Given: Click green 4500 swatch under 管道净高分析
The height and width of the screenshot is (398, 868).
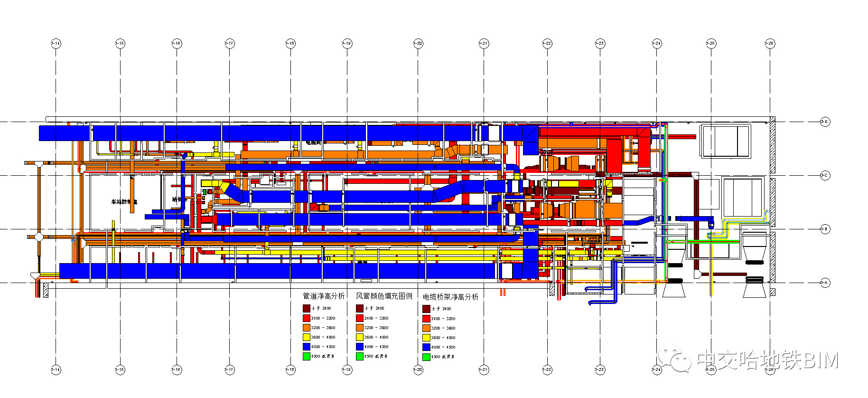Looking at the screenshot, I should 307,356.
